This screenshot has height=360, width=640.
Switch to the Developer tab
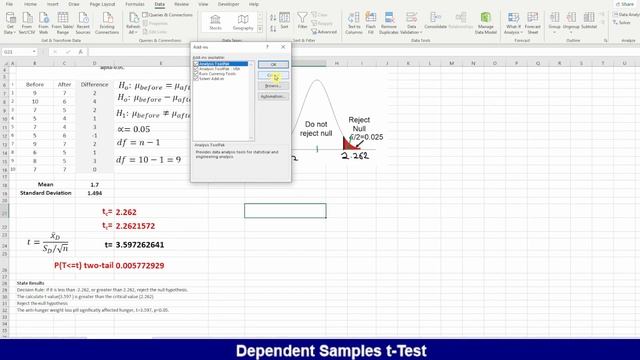point(228,4)
